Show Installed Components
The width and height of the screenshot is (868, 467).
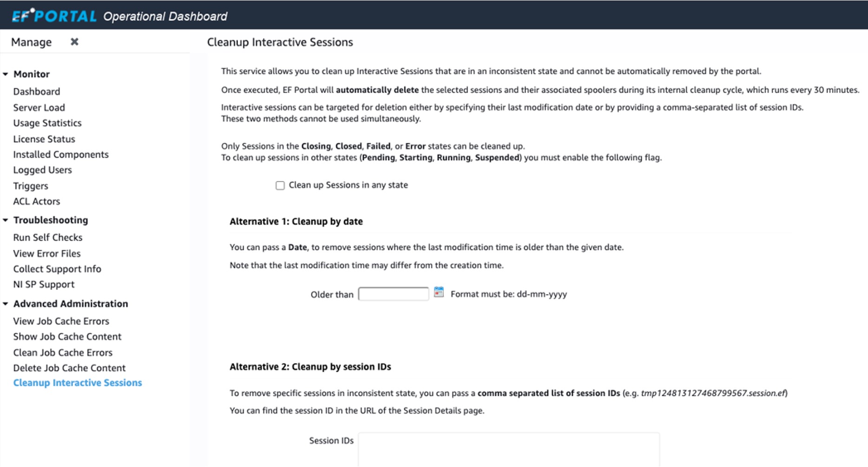pos(61,154)
